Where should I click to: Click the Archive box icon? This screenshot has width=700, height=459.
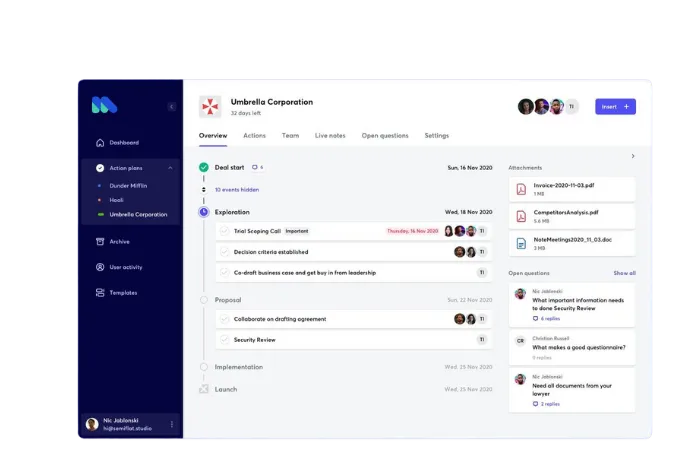pos(99,241)
